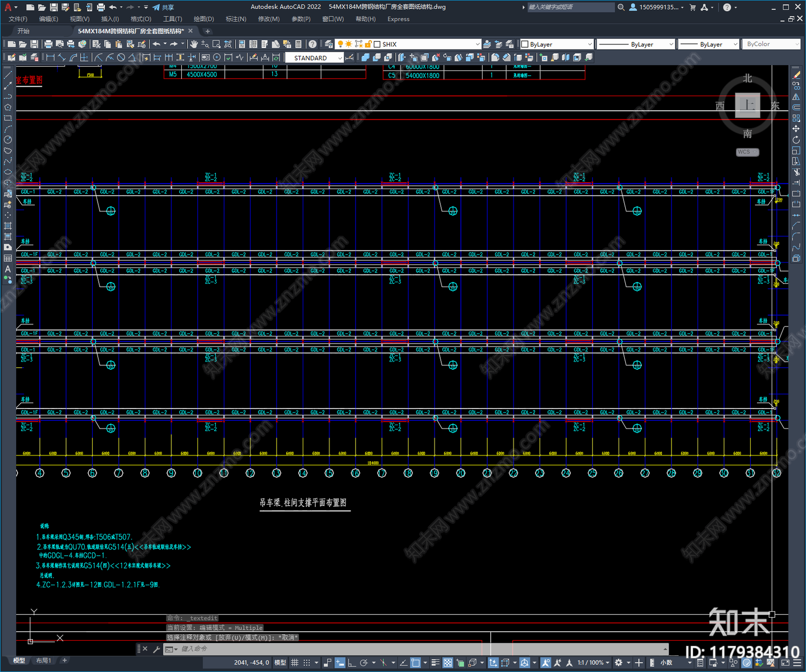This screenshot has width=806, height=672.
Task: Toggle dynamic input in status bar
Action: click(340, 662)
